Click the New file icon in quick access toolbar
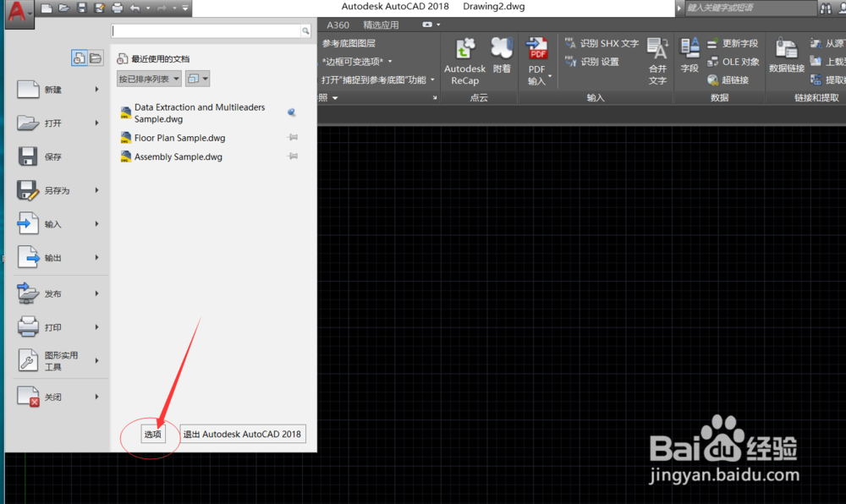 coord(47,8)
